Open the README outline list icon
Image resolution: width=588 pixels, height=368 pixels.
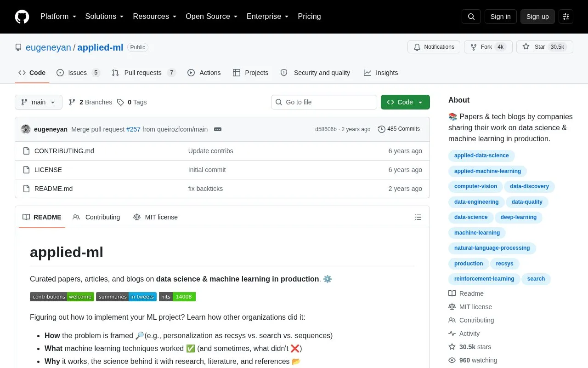(418, 217)
